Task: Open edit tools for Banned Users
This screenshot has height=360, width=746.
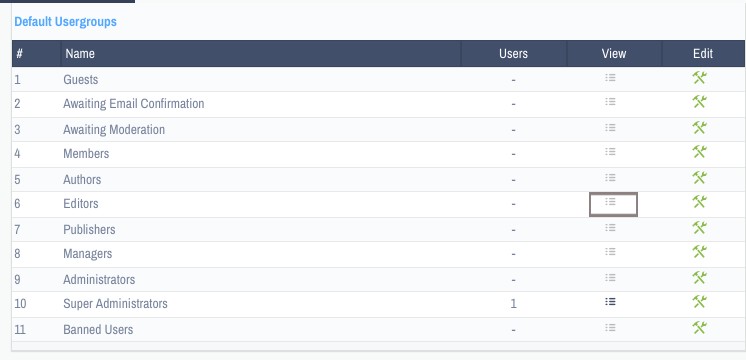Action: point(699,327)
